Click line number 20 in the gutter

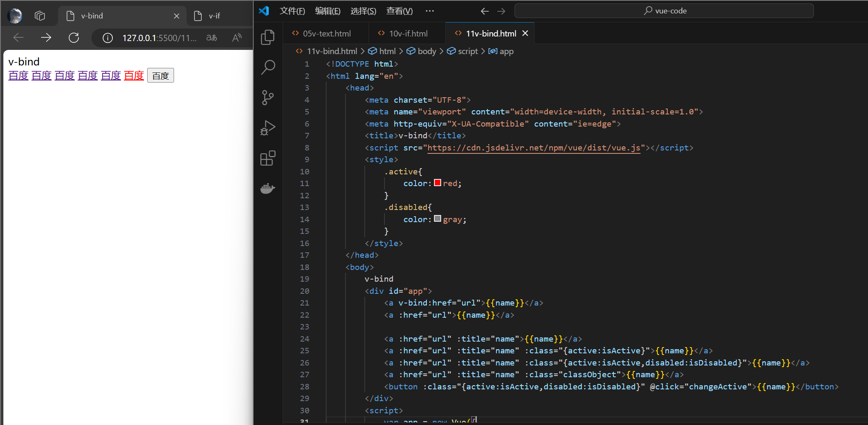click(x=304, y=291)
